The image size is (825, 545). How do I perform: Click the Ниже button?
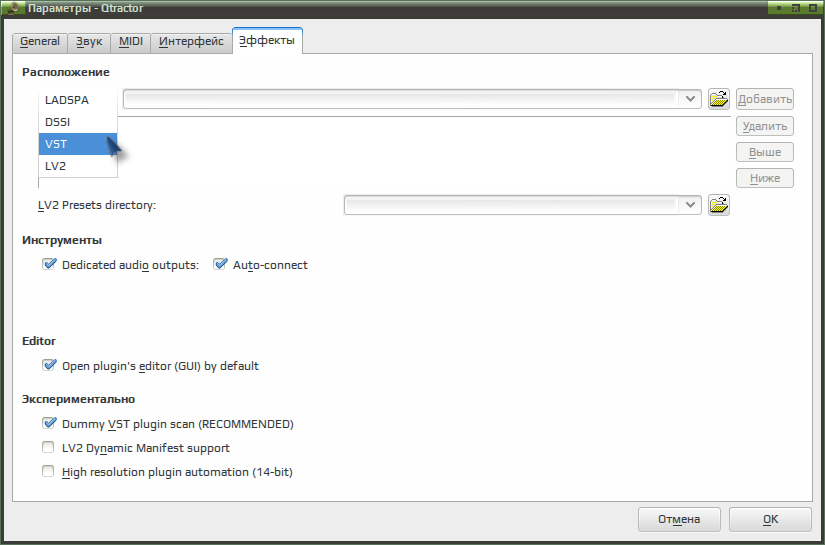point(764,178)
